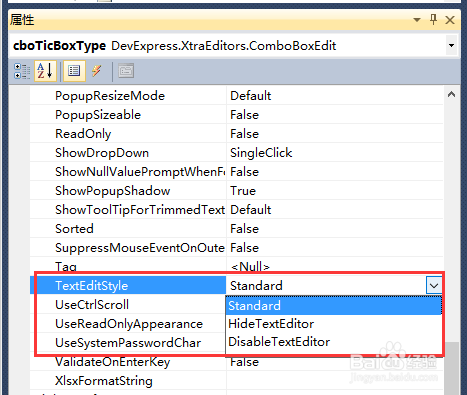Switch to Categorized property view
This screenshot has width=467, height=395.
click(x=22, y=71)
